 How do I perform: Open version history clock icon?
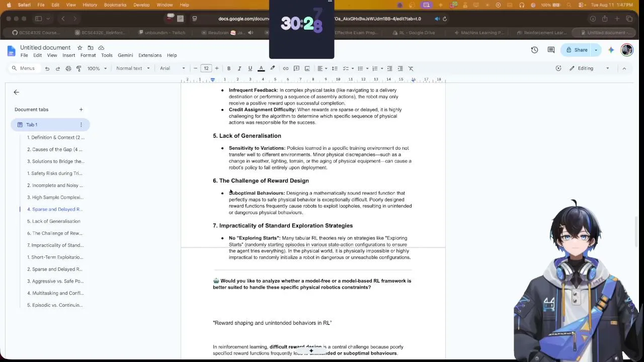(x=534, y=50)
